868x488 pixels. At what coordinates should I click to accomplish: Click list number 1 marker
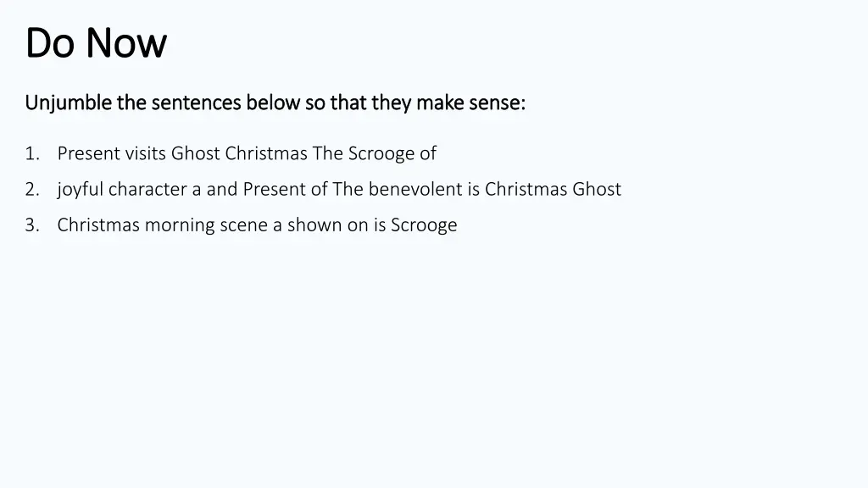pyautogui.click(x=32, y=153)
